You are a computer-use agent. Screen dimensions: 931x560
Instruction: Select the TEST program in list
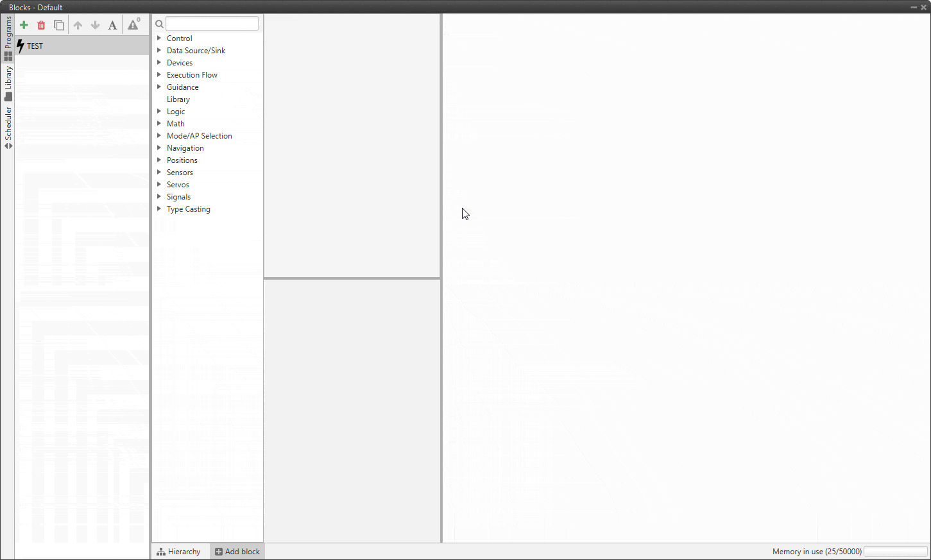coord(35,46)
